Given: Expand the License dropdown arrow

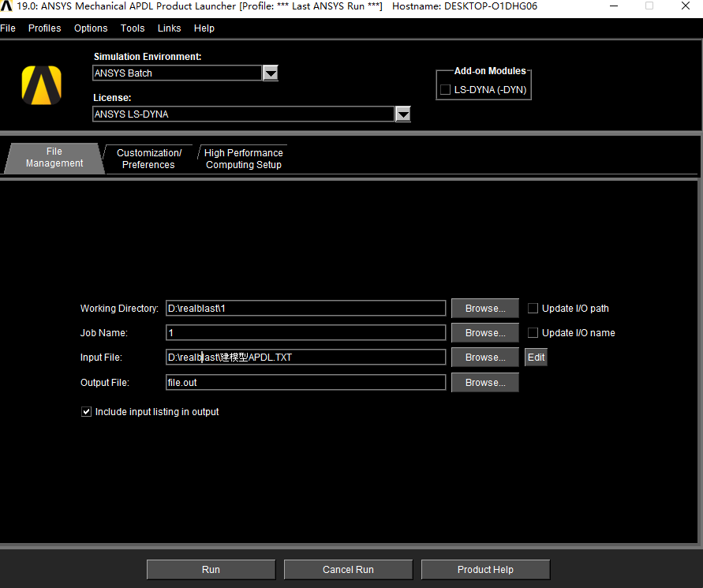Looking at the screenshot, I should pos(403,114).
